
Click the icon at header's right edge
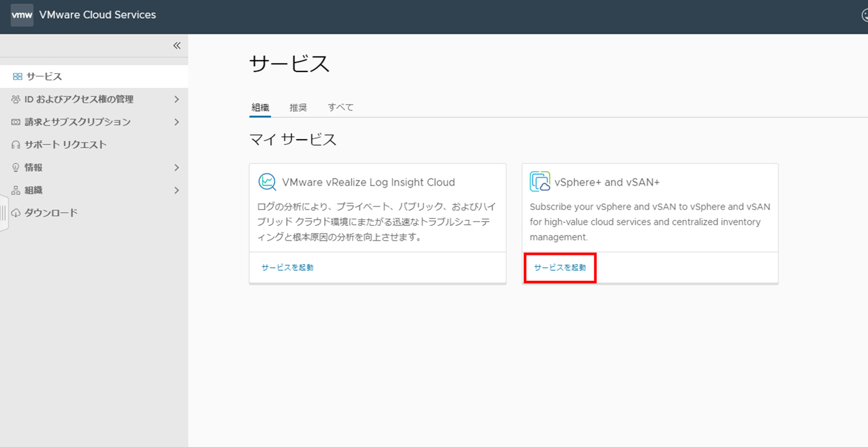(864, 16)
